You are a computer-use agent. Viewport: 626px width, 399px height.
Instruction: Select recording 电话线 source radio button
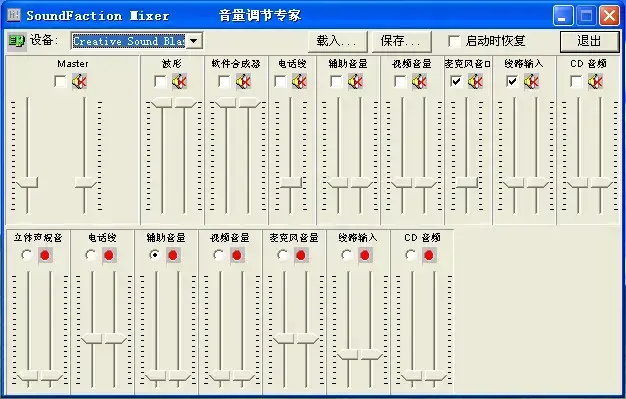pos(91,255)
